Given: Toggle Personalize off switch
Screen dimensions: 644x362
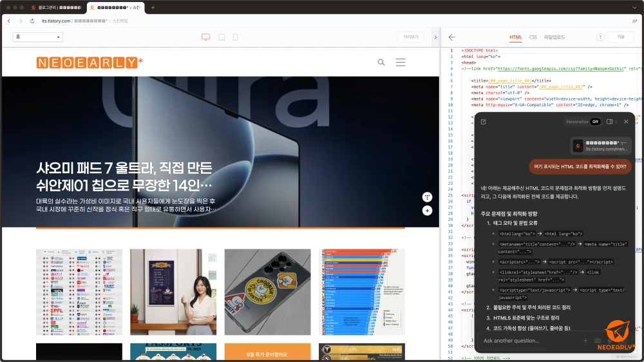Looking at the screenshot, I should point(595,122).
